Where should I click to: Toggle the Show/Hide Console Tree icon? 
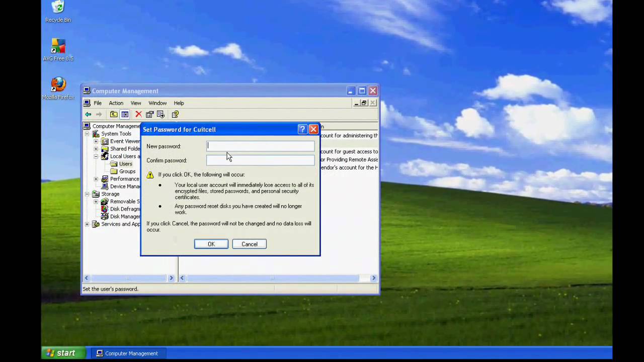(x=125, y=115)
